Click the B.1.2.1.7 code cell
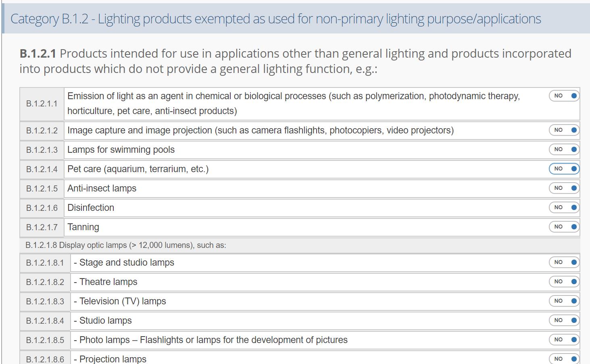 pos(42,227)
